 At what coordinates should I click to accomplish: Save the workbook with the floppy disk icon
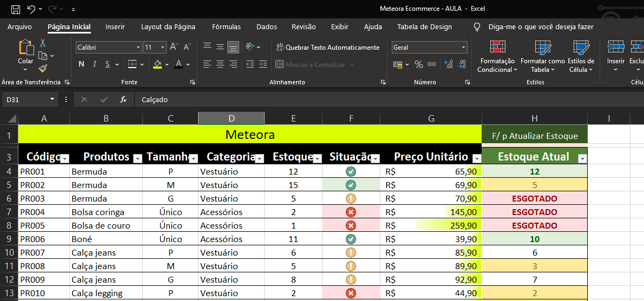pyautogui.click(x=15, y=9)
